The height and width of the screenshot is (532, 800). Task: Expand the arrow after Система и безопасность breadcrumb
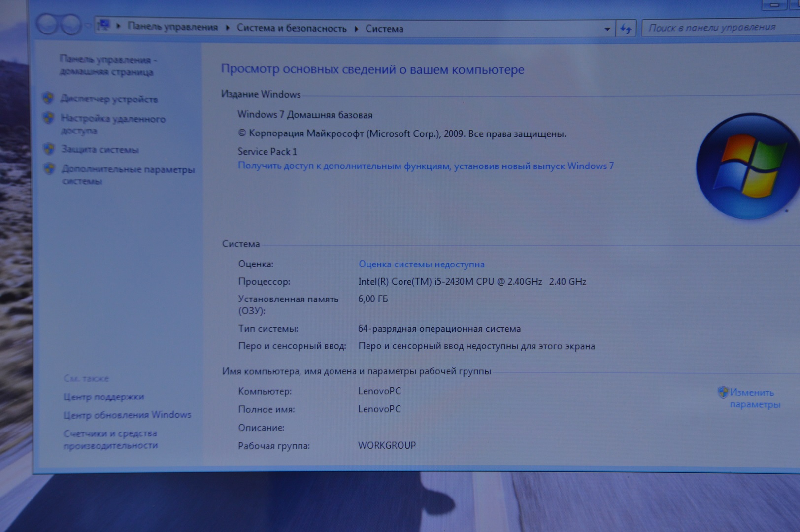(356, 29)
